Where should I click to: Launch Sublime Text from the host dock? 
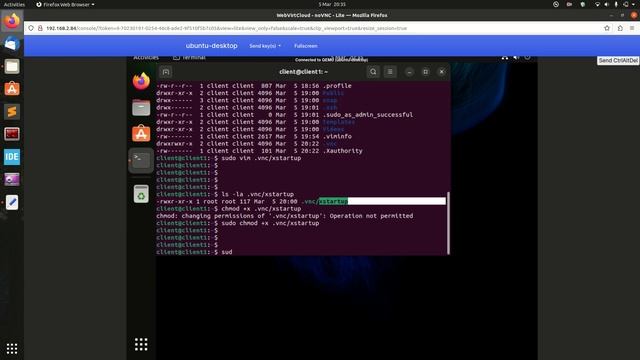[12, 111]
